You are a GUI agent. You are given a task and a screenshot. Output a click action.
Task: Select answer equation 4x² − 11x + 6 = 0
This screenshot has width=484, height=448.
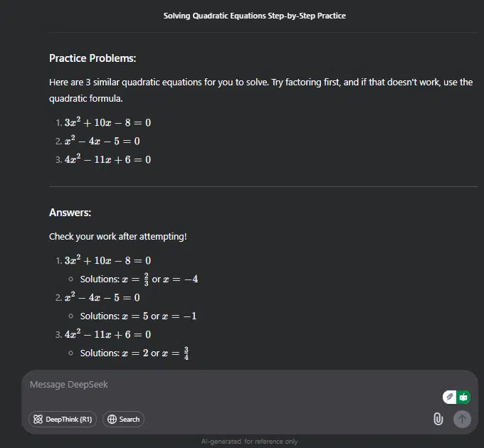(x=107, y=334)
